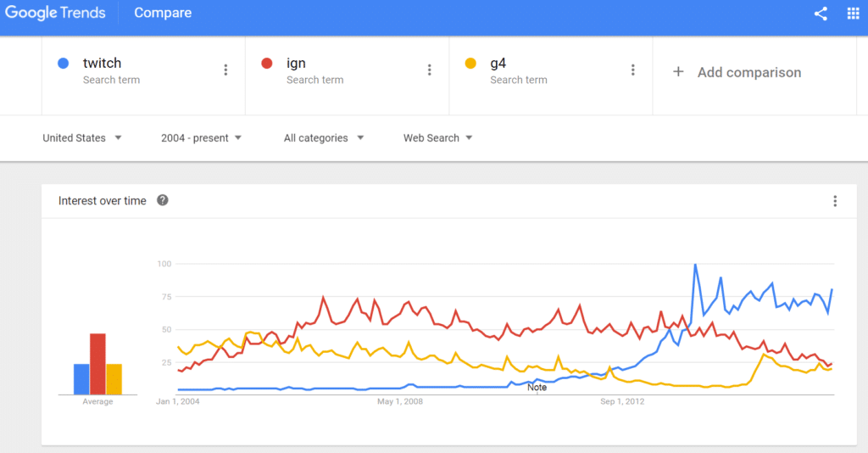The height and width of the screenshot is (453, 868).
Task: Open the twitch term options menu
Action: point(225,70)
